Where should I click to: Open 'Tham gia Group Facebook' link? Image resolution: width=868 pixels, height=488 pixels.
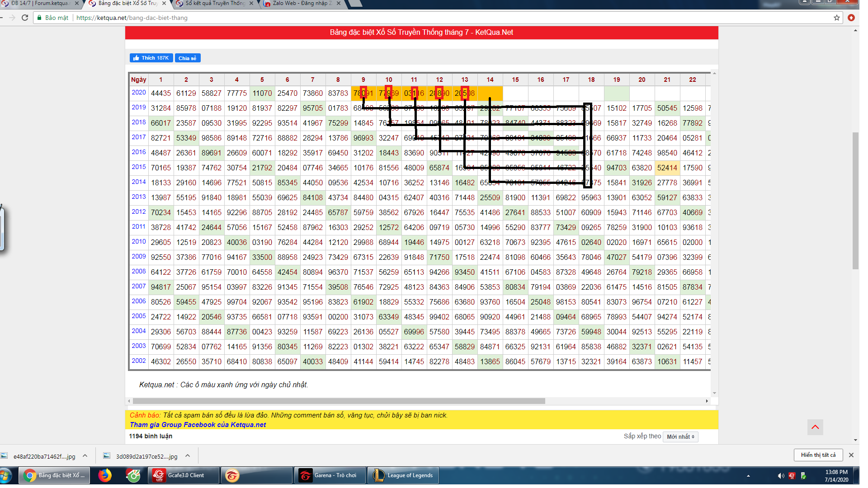point(198,425)
